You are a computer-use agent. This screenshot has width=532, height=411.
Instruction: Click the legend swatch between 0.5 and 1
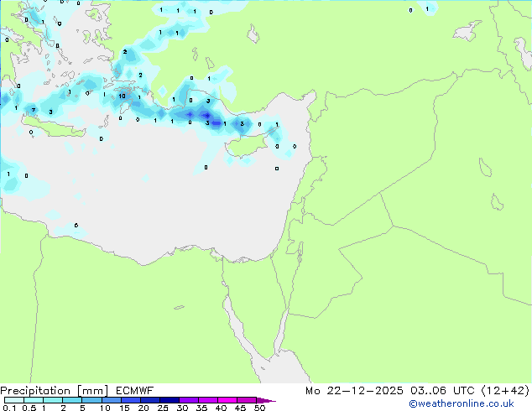click(34, 400)
